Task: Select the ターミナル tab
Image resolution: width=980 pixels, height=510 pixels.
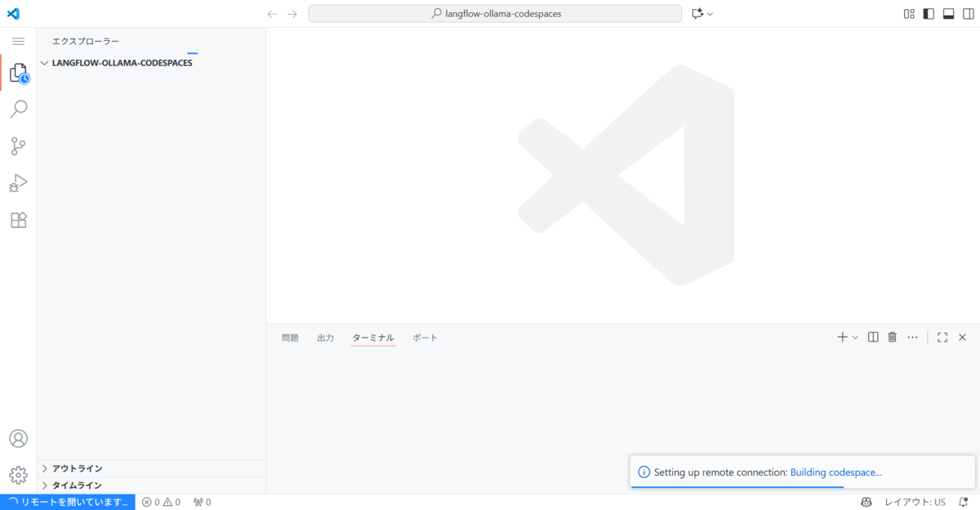Action: (373, 338)
